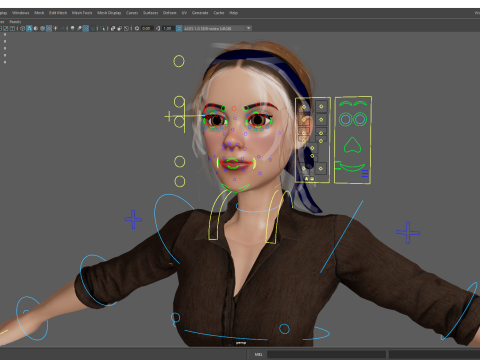This screenshot has height=360, width=480.
Task: Open the Deform menu
Action: tap(169, 13)
